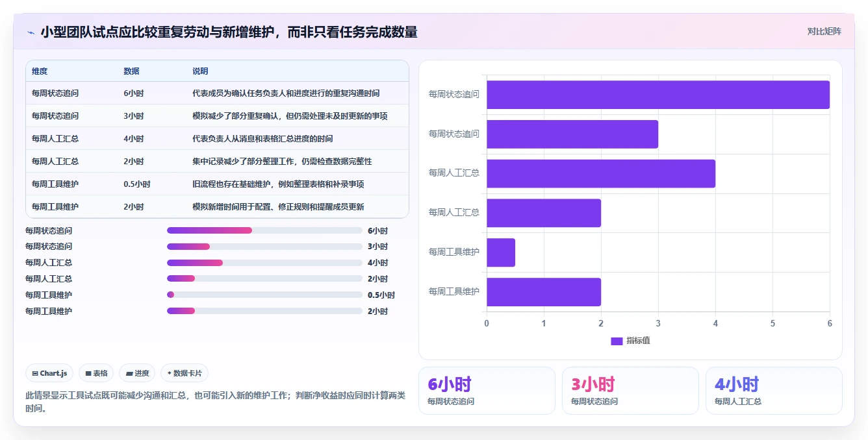Image resolution: width=868 pixels, height=440 pixels.
Task: Open the pink 3小时 每周状态追问 stat card
Action: pyautogui.click(x=630, y=391)
